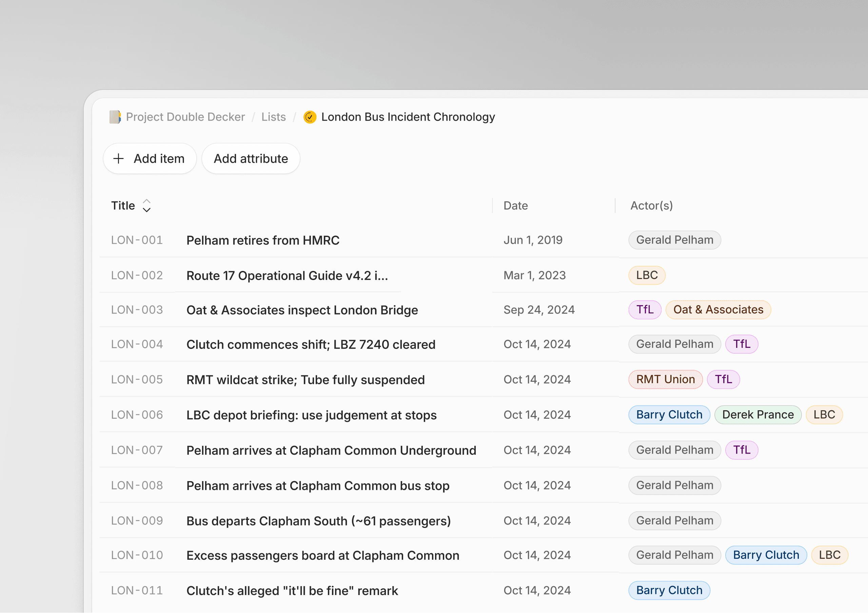This screenshot has width=868, height=613.
Task: Click the LON-001 identifier
Action: (137, 240)
